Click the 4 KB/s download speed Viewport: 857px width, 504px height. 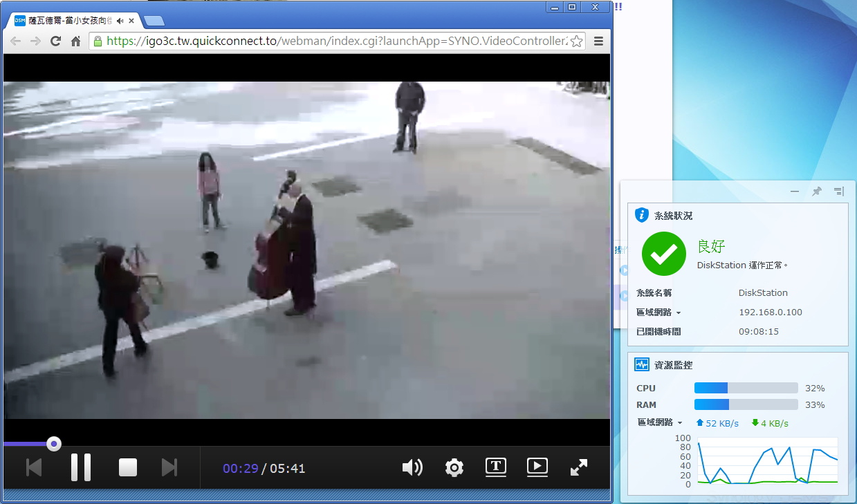point(770,423)
